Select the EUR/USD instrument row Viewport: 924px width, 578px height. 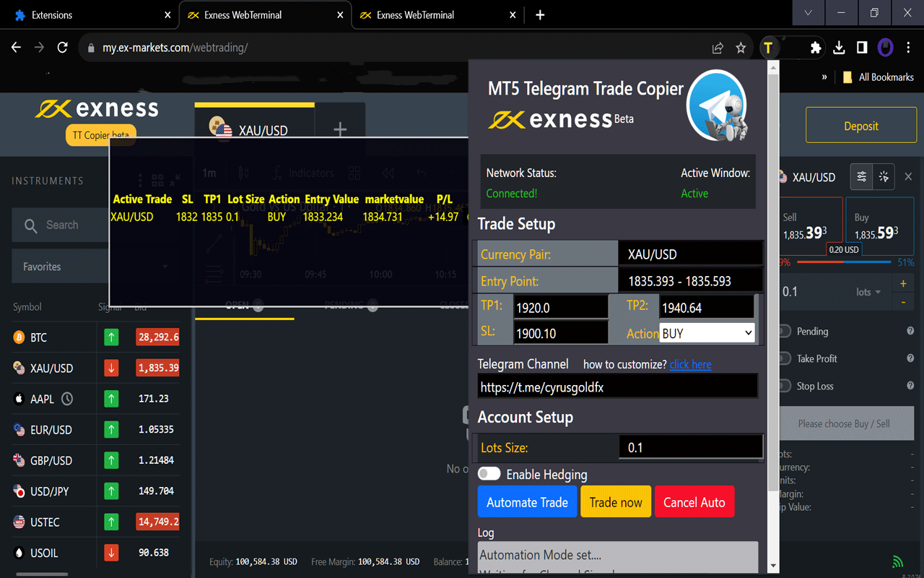tap(95, 429)
